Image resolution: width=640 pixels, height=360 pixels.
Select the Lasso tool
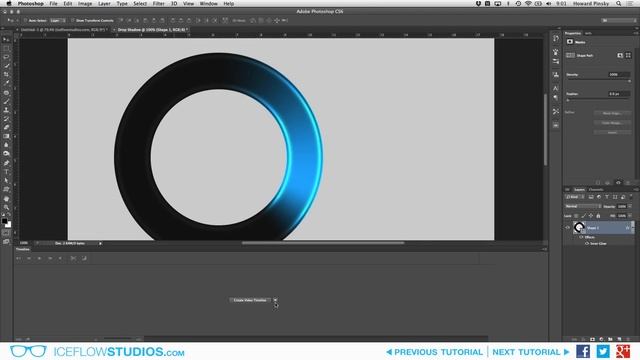click(6, 57)
